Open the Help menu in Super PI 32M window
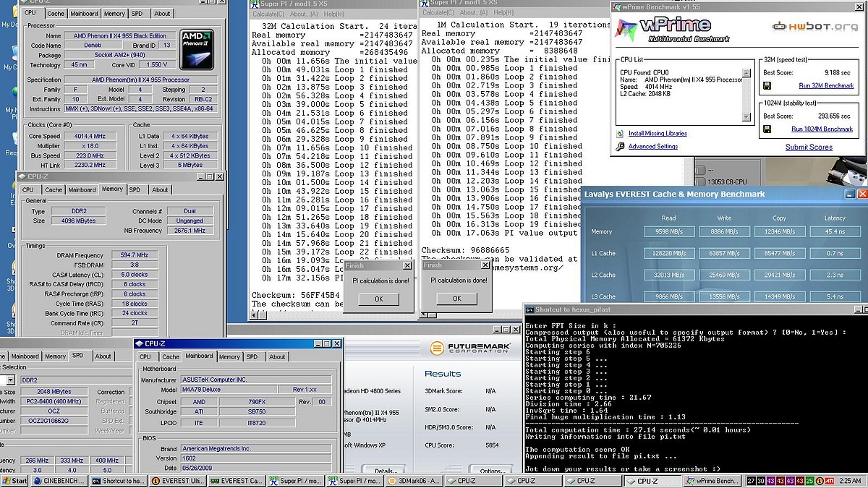 (333, 14)
